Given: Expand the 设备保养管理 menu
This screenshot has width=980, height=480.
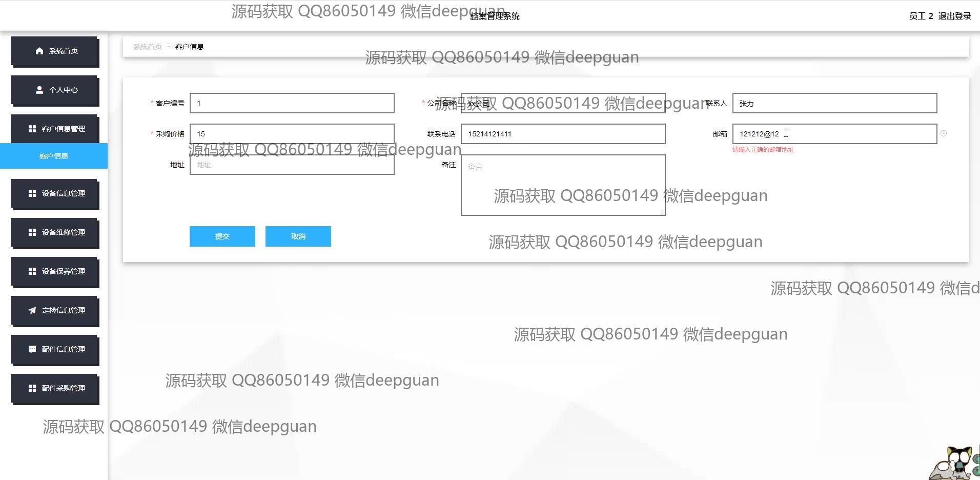Looking at the screenshot, I should (55, 271).
